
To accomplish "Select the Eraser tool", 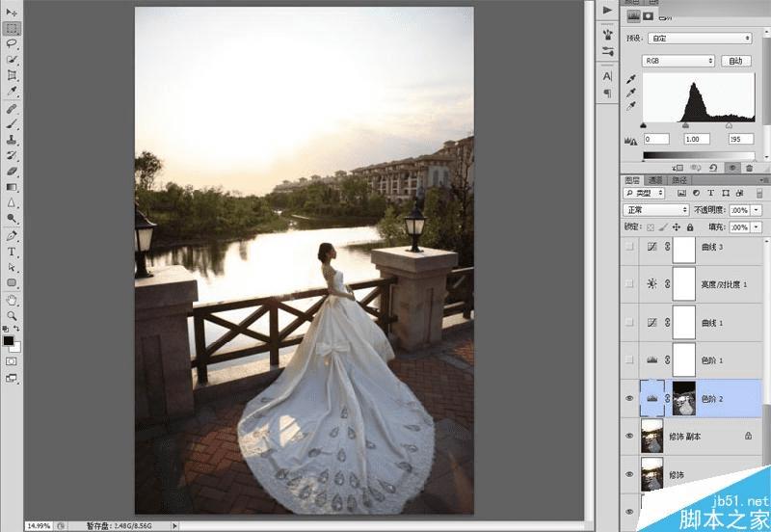I will (12, 172).
